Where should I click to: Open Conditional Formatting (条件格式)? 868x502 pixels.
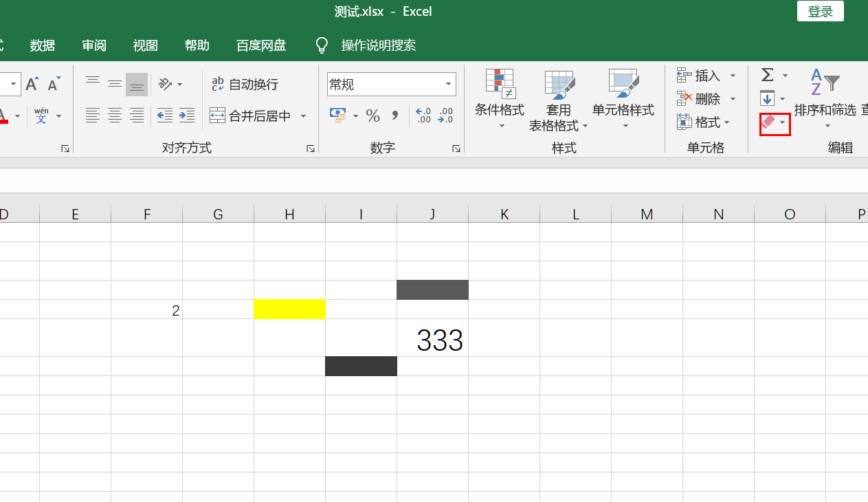[500, 100]
